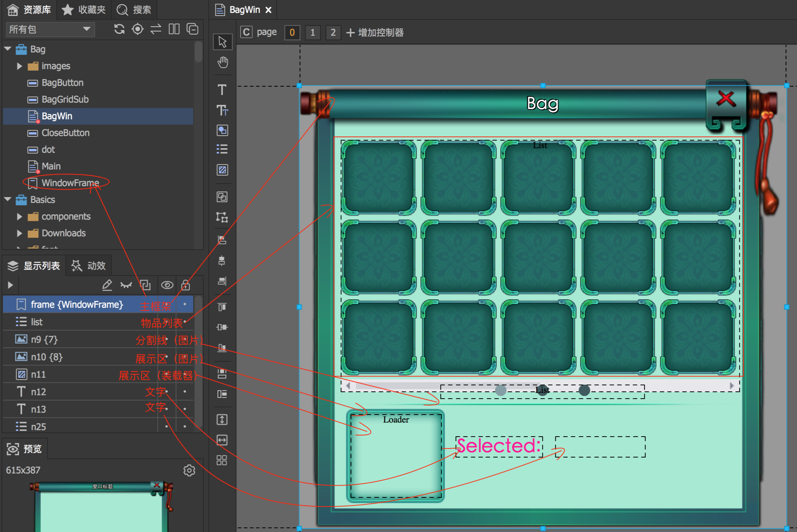Image resolution: width=797 pixels, height=532 pixels.
Task: Select the hand pan tool
Action: (x=222, y=62)
